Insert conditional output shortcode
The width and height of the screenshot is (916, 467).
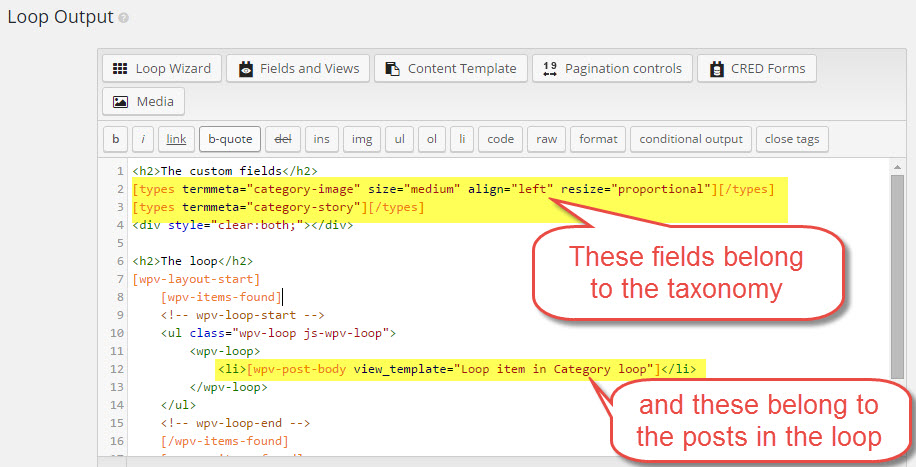691,139
